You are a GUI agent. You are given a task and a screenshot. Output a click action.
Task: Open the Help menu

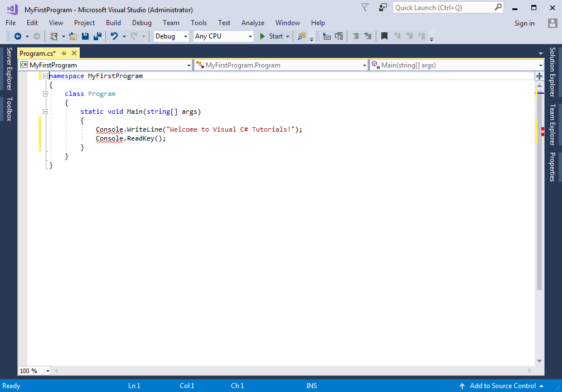point(318,23)
